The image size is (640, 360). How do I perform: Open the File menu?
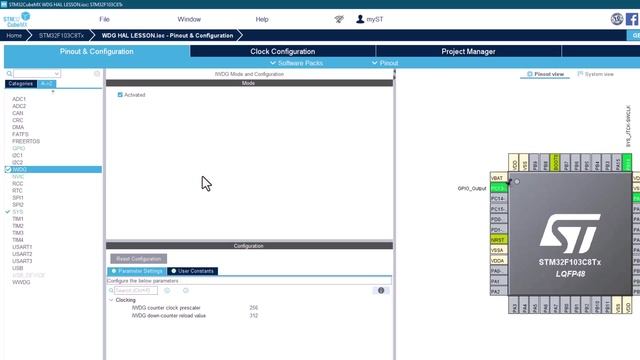pyautogui.click(x=104, y=19)
